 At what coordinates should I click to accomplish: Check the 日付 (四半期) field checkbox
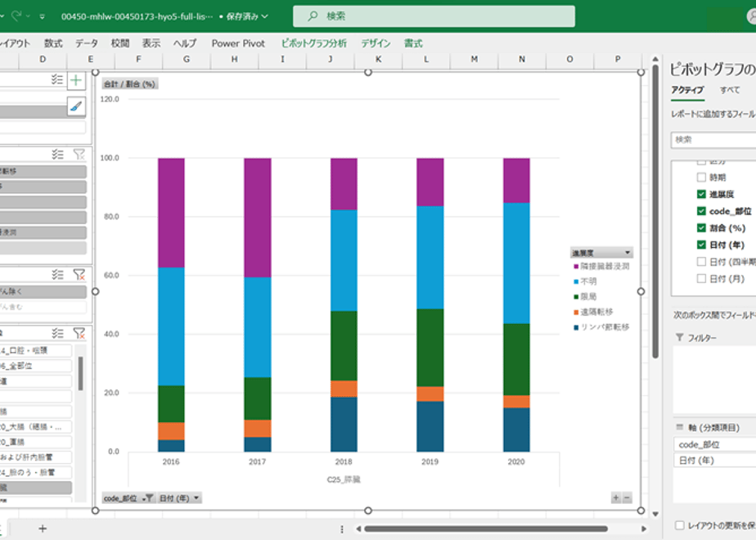[701, 262]
